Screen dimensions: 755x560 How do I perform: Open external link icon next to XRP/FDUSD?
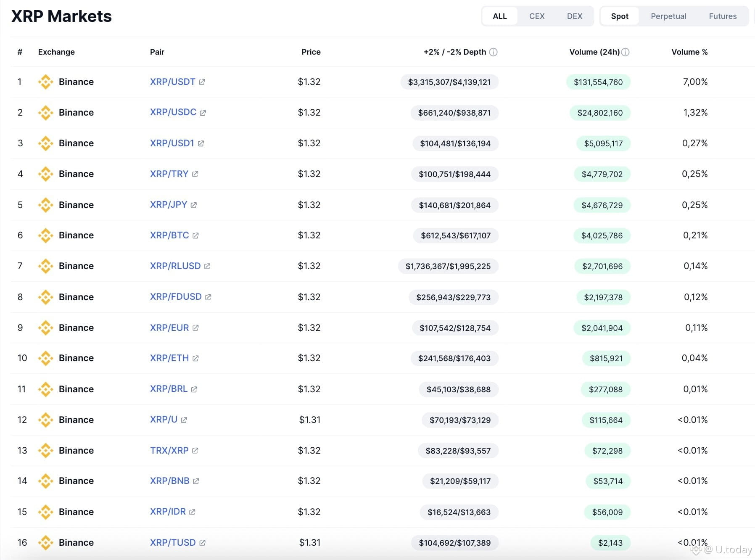coord(208,297)
